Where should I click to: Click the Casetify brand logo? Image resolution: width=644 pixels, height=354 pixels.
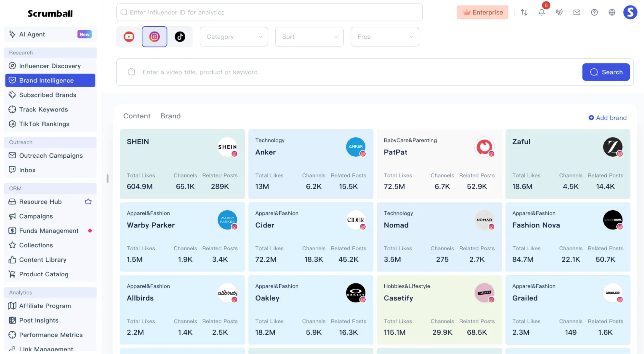[484, 293]
